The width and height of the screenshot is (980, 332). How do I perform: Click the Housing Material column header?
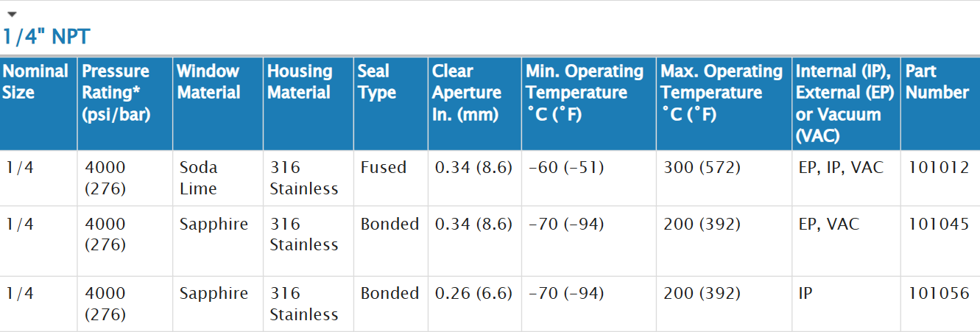300,82
